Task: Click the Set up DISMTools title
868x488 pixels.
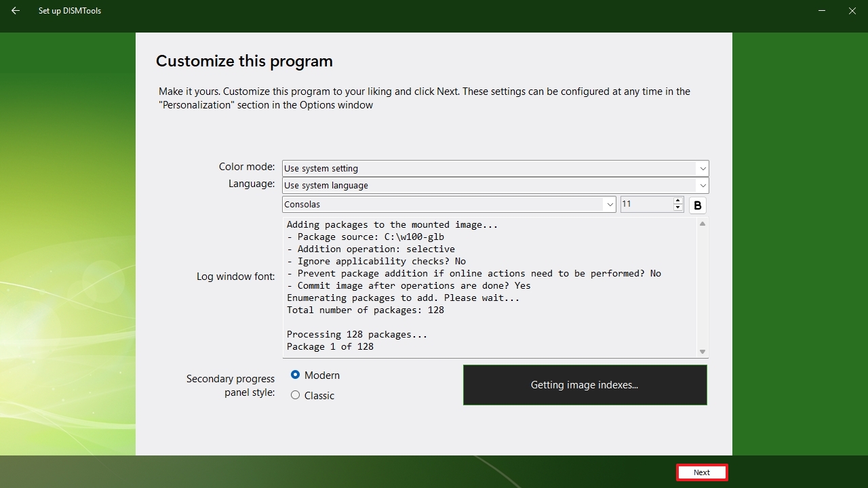Action: tap(70, 11)
